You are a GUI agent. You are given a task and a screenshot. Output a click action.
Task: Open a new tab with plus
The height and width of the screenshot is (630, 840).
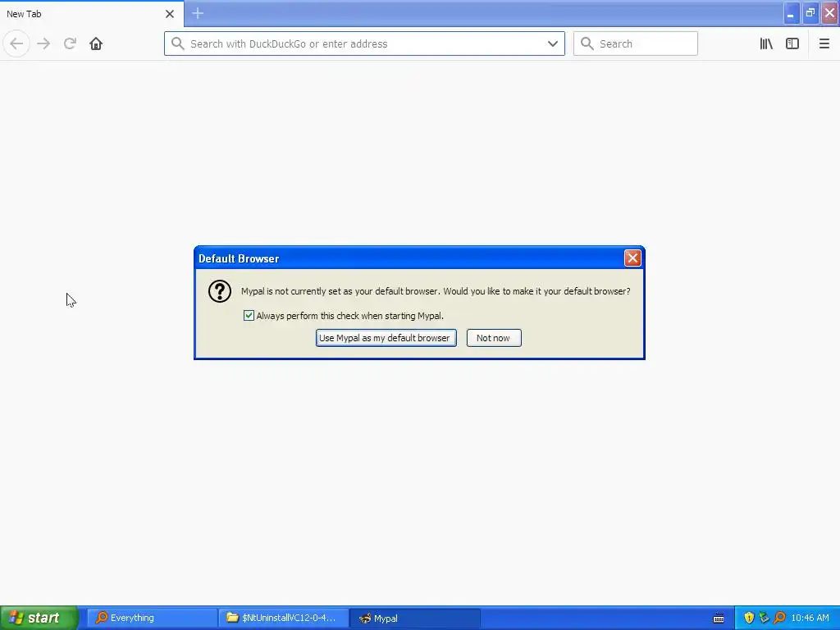[198, 13]
